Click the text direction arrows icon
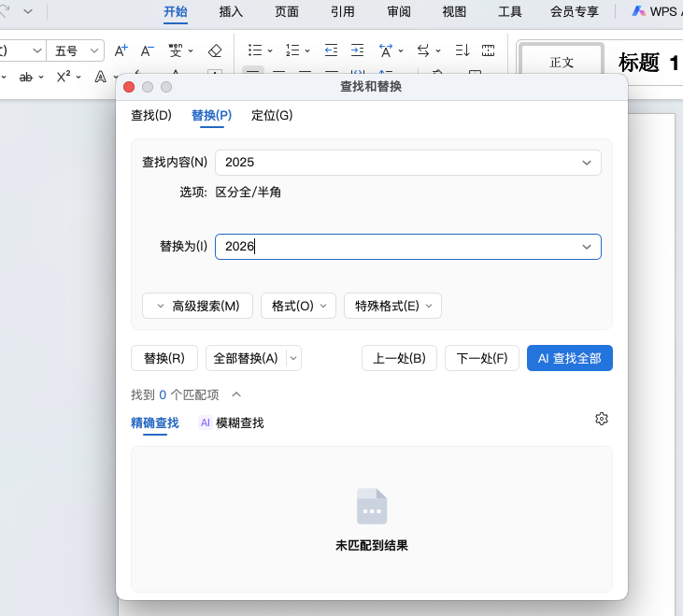Viewport: 683px width, 616px height. point(423,50)
